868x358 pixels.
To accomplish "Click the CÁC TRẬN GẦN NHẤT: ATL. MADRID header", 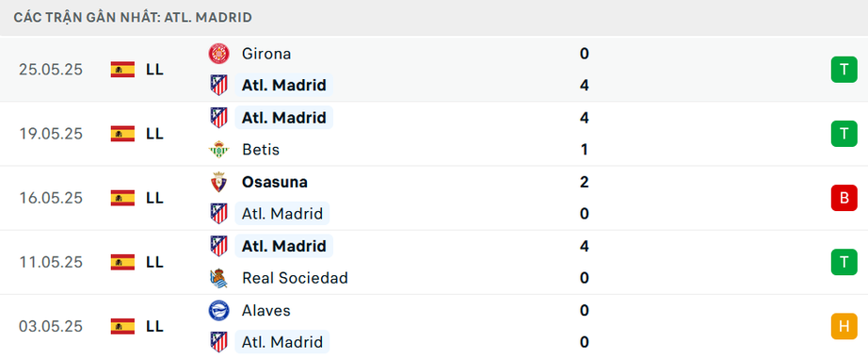I will (x=133, y=18).
